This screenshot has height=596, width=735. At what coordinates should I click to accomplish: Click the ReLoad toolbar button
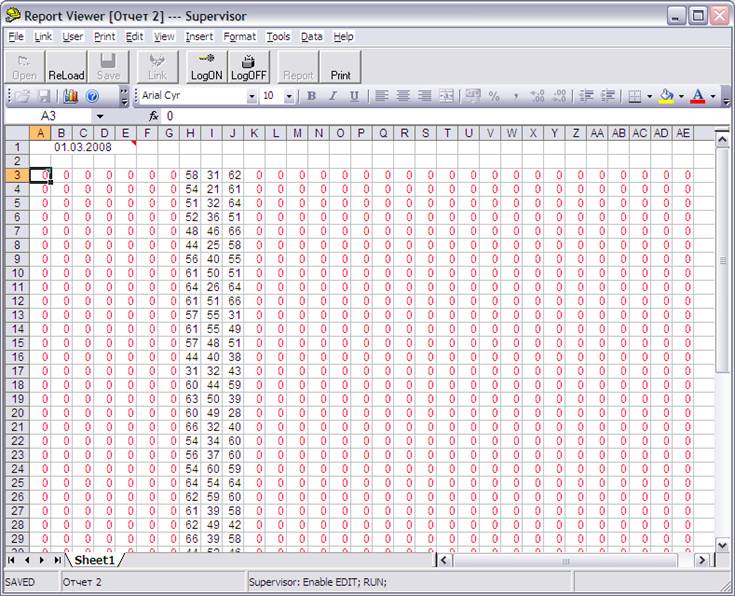click(65, 66)
